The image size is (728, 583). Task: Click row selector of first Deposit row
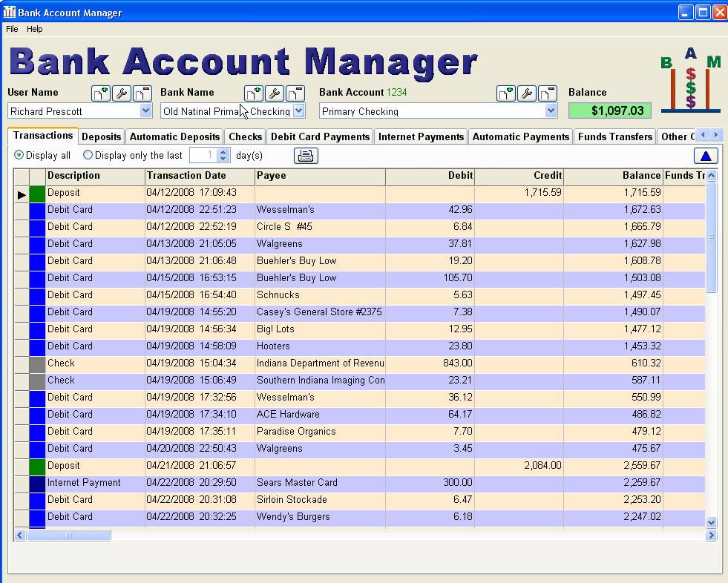[x=22, y=194]
